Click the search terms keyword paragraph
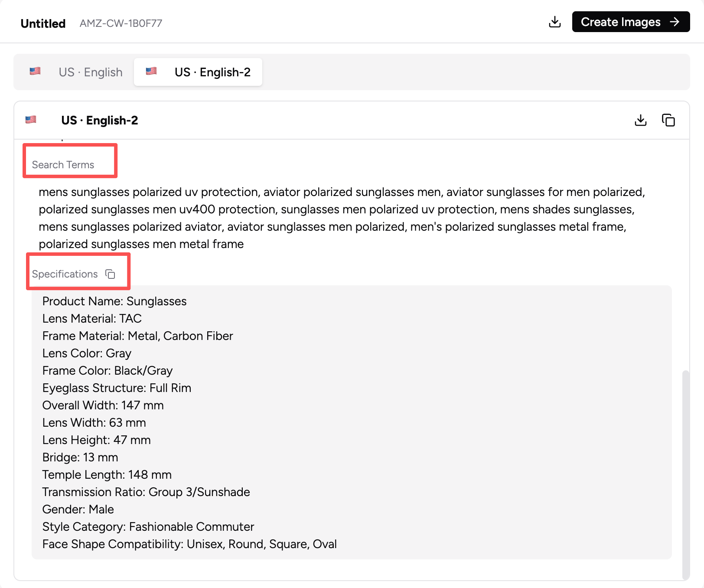This screenshot has width=704, height=588. click(342, 218)
